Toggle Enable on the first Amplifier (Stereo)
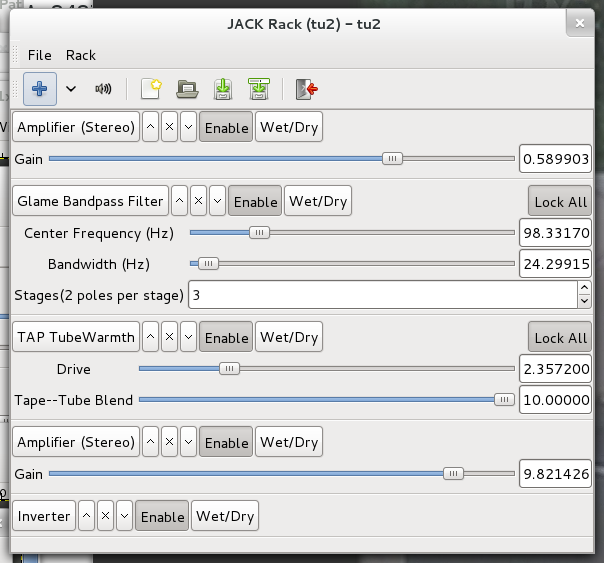This screenshot has height=563, width=604. (226, 127)
